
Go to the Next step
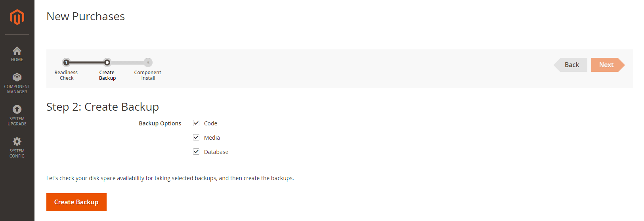606,65
